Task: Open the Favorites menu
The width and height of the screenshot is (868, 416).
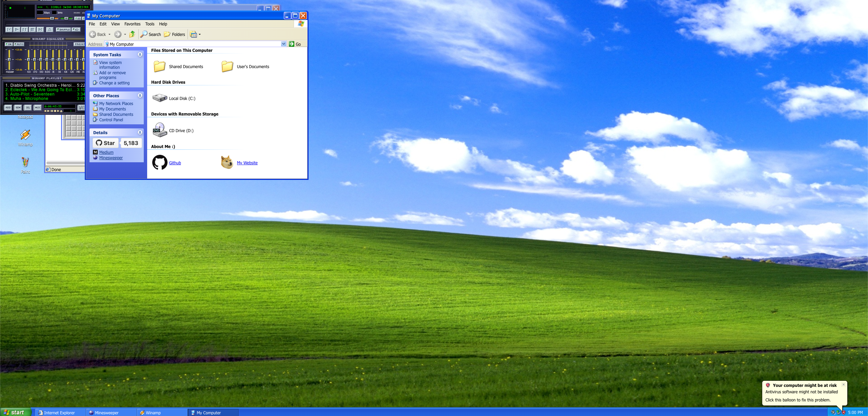Action: (132, 24)
